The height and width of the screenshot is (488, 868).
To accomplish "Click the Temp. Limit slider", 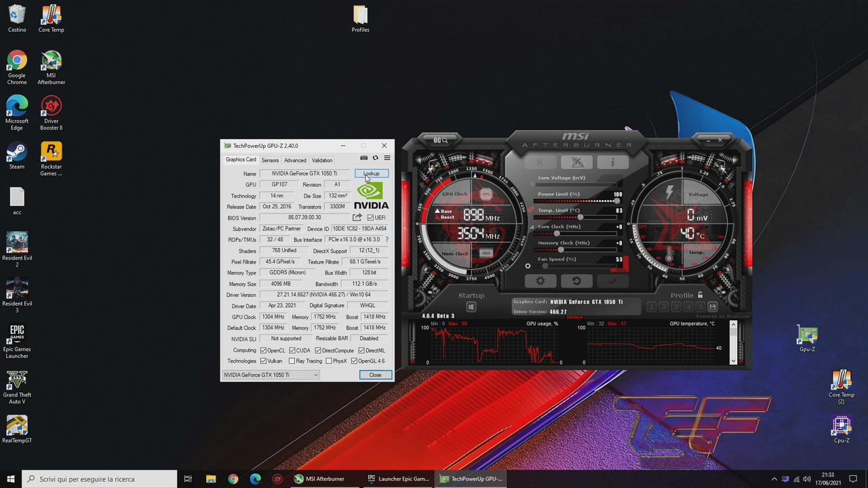I will click(576, 218).
